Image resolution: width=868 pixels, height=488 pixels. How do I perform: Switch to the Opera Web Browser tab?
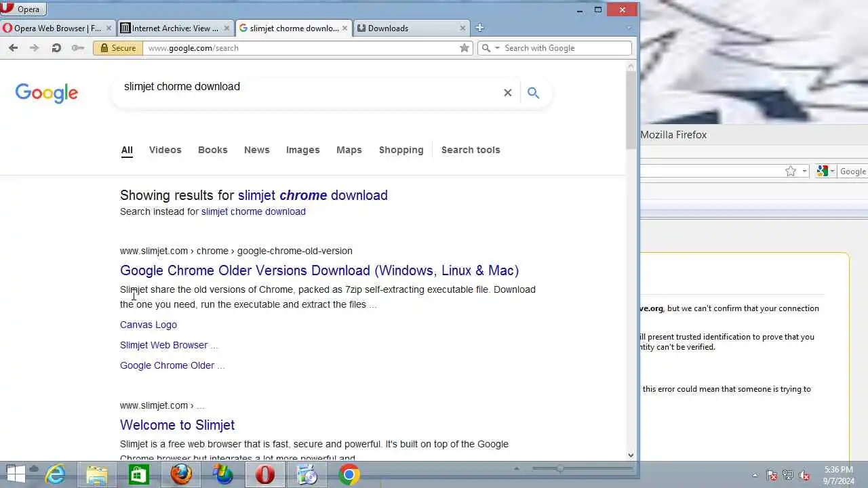(x=57, y=28)
